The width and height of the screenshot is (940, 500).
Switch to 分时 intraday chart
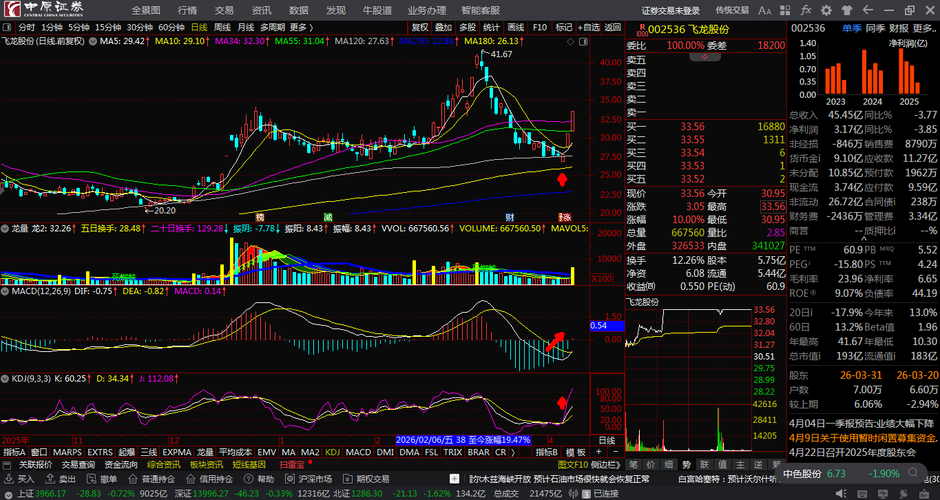26,28
